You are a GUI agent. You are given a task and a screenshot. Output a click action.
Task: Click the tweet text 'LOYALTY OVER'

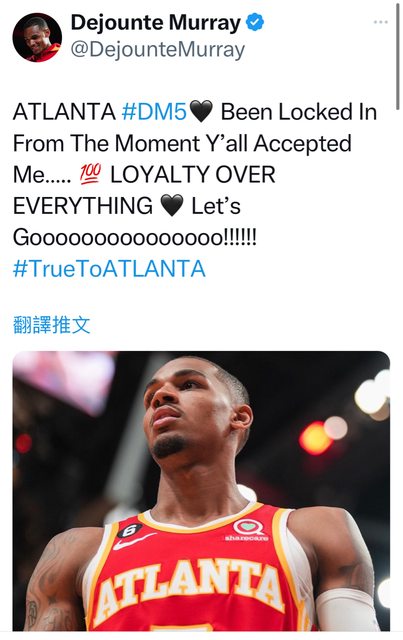tap(193, 175)
